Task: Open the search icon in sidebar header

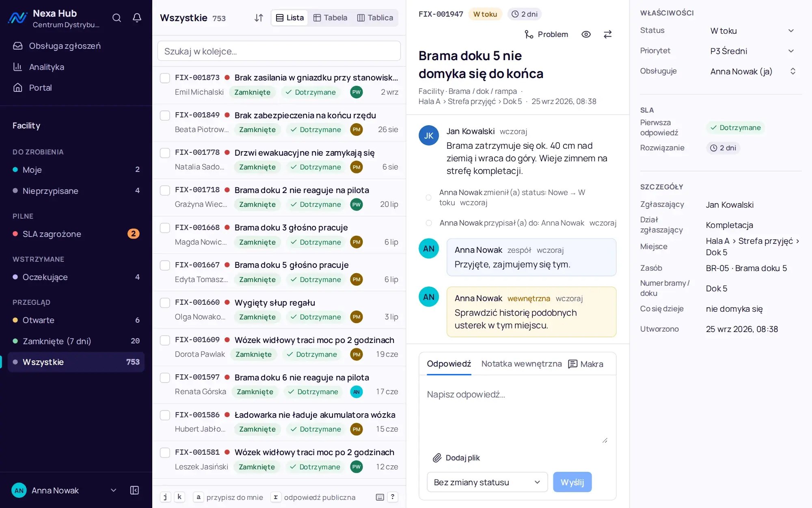Action: coord(117,18)
